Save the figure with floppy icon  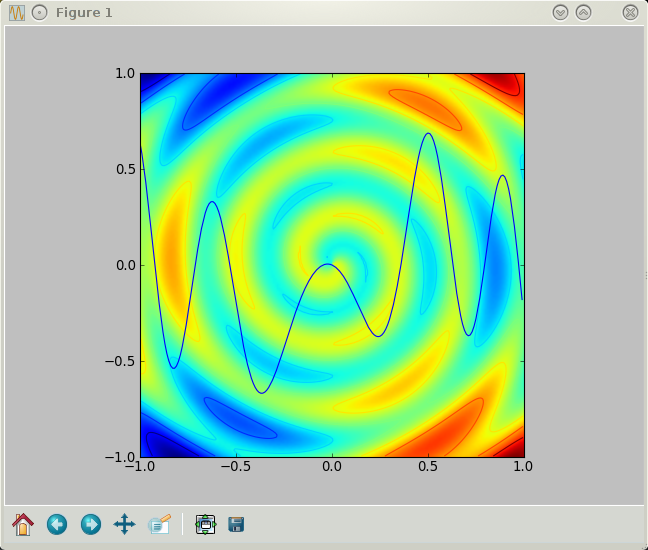click(x=236, y=524)
